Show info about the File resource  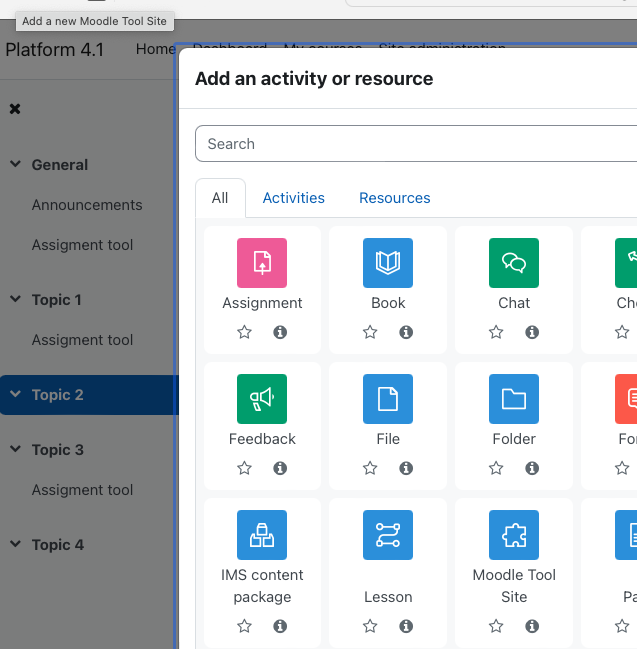click(x=406, y=468)
